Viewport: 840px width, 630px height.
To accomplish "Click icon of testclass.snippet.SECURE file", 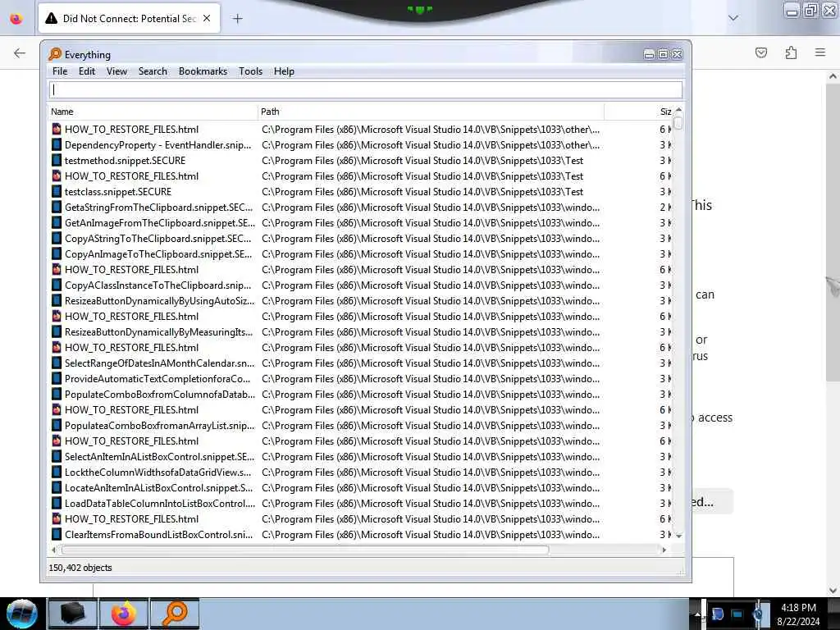I will tap(57, 191).
